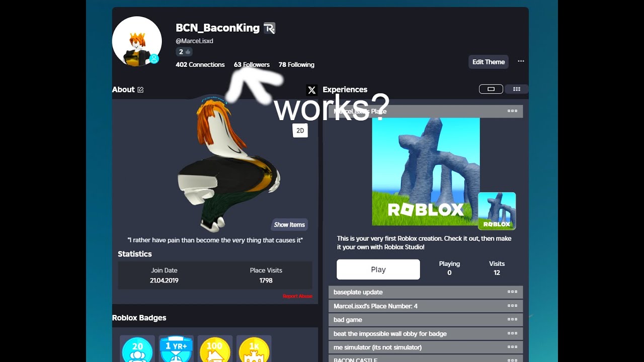Click the small Roblox game icon thumbnail

pyautogui.click(x=497, y=211)
